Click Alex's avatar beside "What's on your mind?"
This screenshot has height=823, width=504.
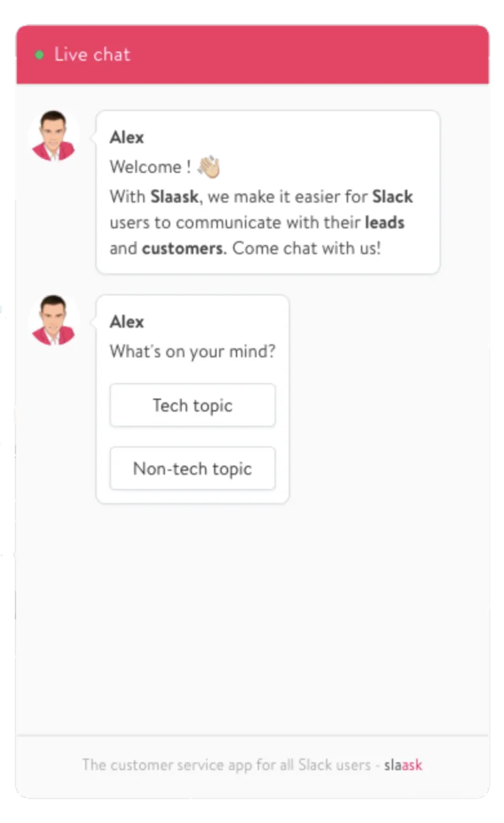(x=54, y=320)
